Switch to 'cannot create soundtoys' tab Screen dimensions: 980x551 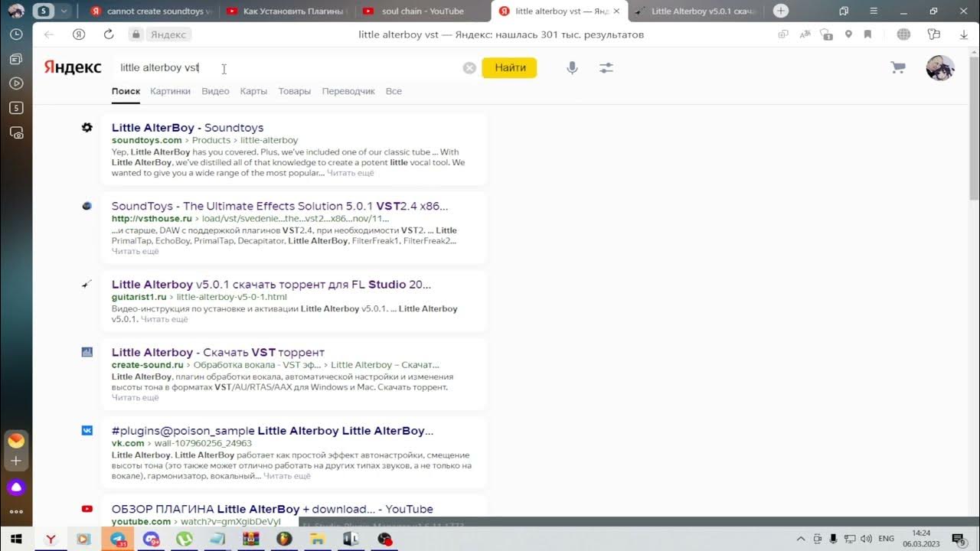pos(150,11)
